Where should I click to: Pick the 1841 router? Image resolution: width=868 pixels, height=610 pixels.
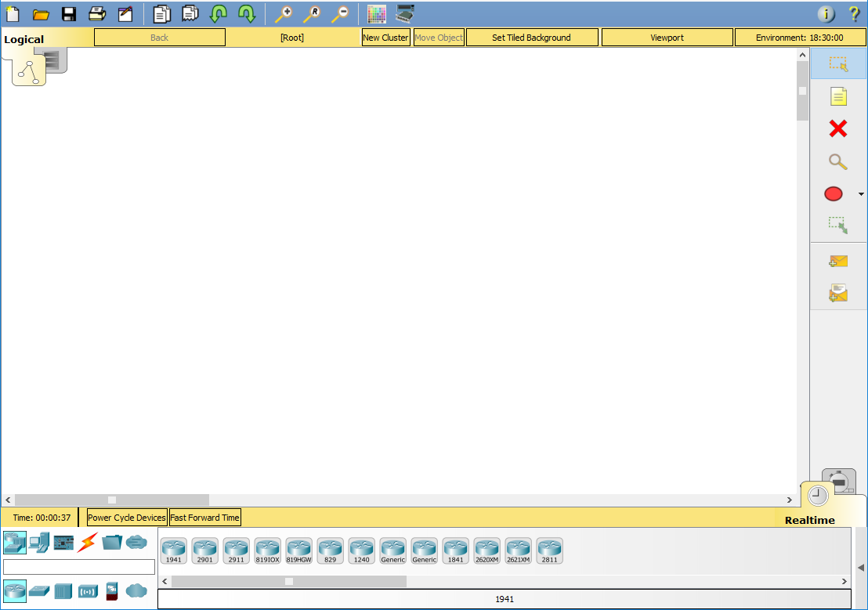click(x=456, y=550)
